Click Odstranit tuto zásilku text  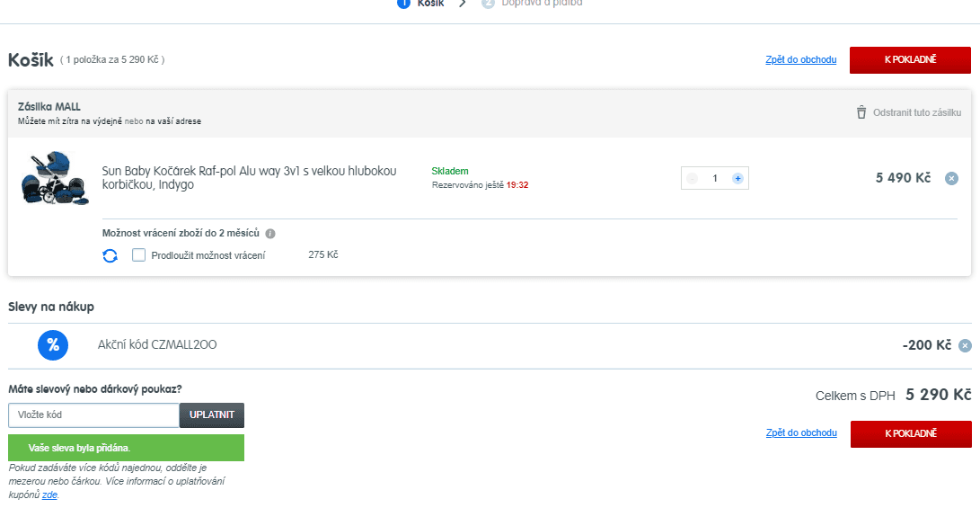tap(917, 113)
